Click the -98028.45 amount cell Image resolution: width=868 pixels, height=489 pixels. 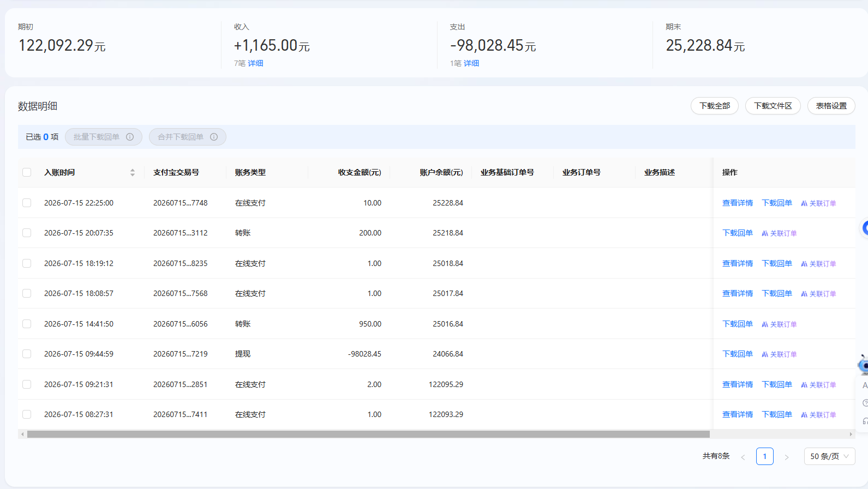364,354
